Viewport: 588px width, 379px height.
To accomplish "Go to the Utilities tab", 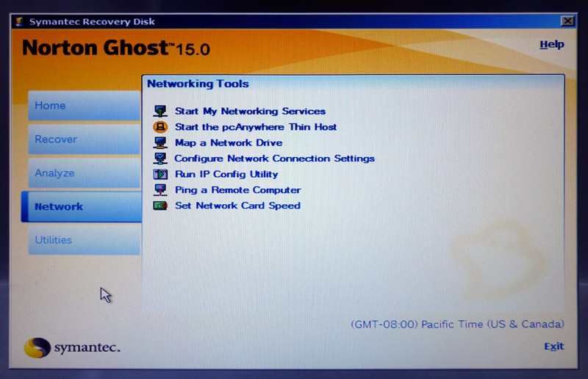I will coord(85,240).
